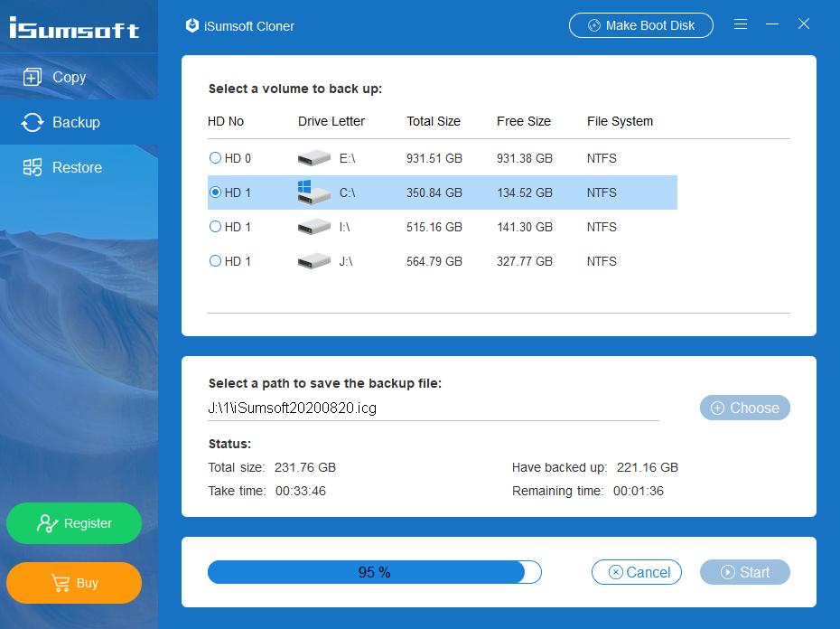Click the Have backed up 221.16 GB value

(647, 467)
